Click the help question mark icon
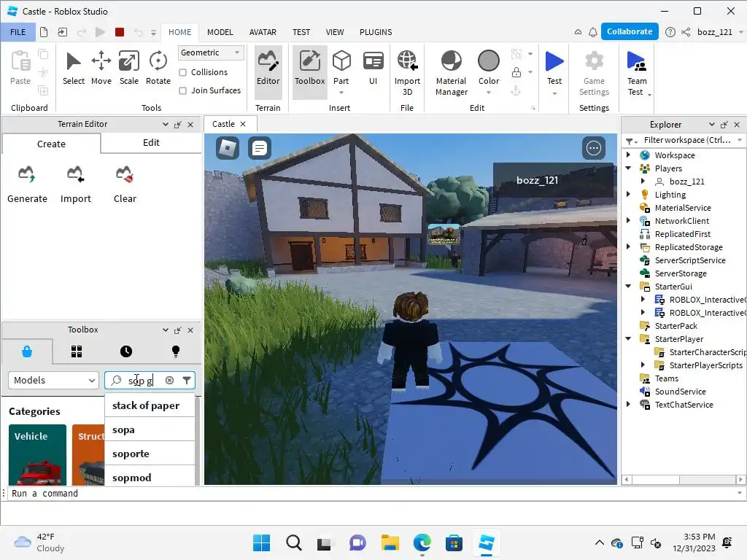The width and height of the screenshot is (747, 560). coord(670,32)
